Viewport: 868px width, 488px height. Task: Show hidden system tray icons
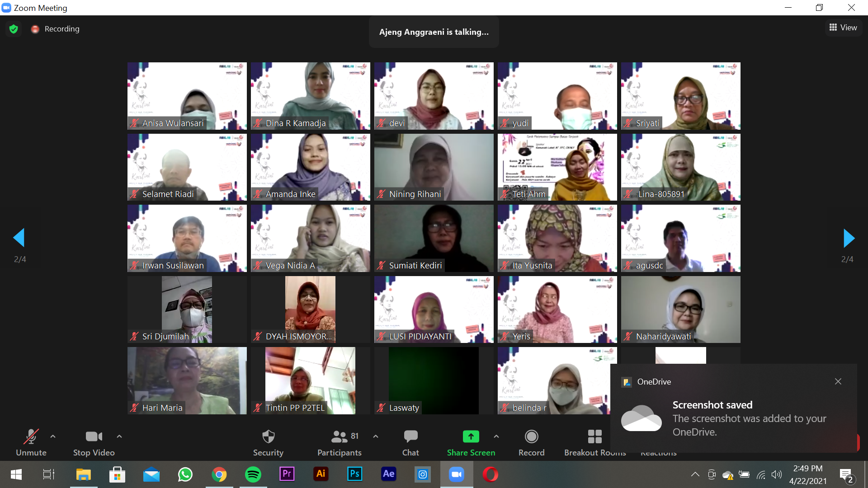click(695, 474)
